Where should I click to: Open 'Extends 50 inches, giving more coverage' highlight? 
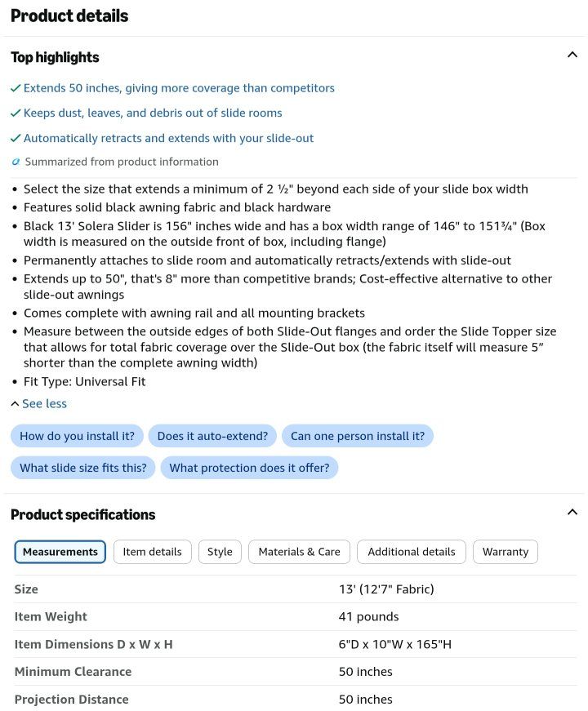click(179, 88)
